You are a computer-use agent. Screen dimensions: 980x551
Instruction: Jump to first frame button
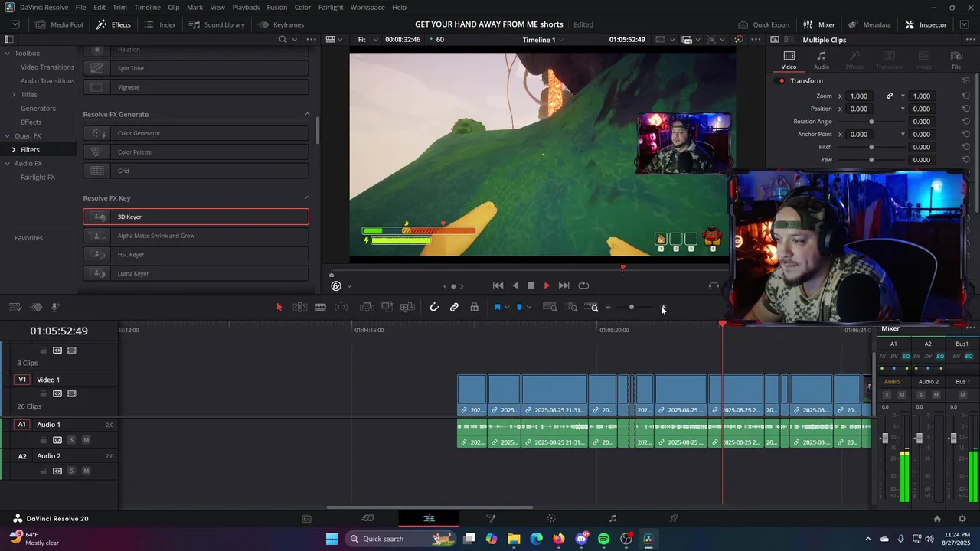coord(498,285)
